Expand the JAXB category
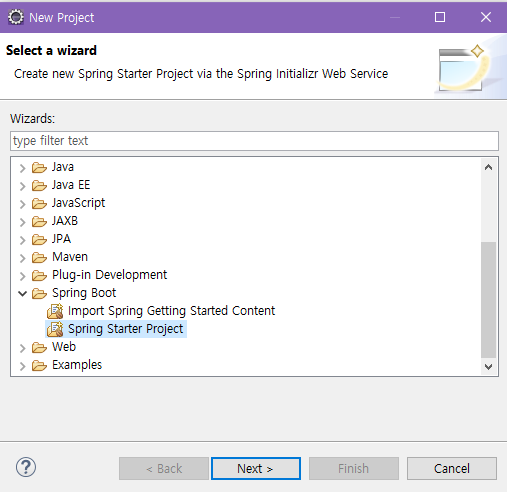 tap(22, 222)
